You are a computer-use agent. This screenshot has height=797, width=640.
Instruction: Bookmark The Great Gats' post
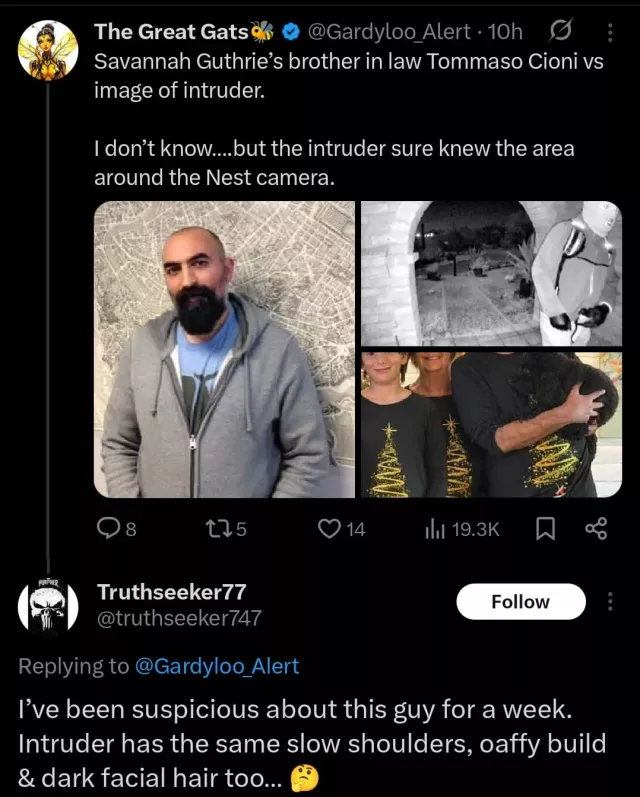(x=545, y=529)
